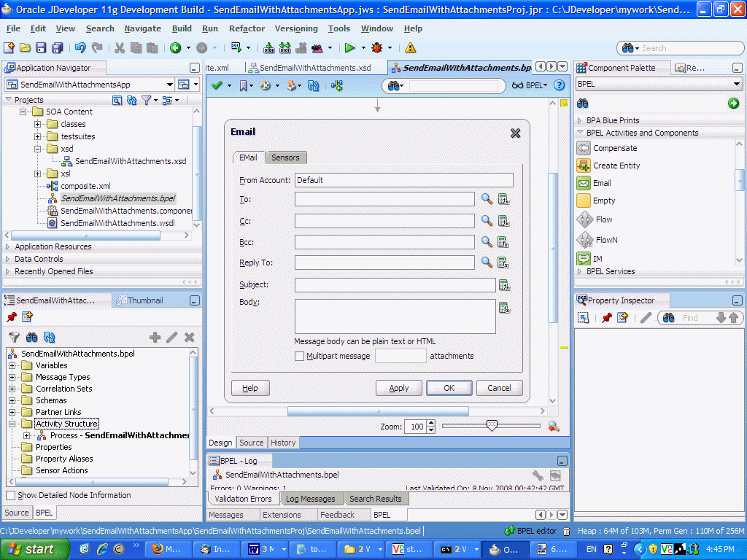Click the Cut scissors toolbar icon
747x560 pixels.
tap(120, 47)
